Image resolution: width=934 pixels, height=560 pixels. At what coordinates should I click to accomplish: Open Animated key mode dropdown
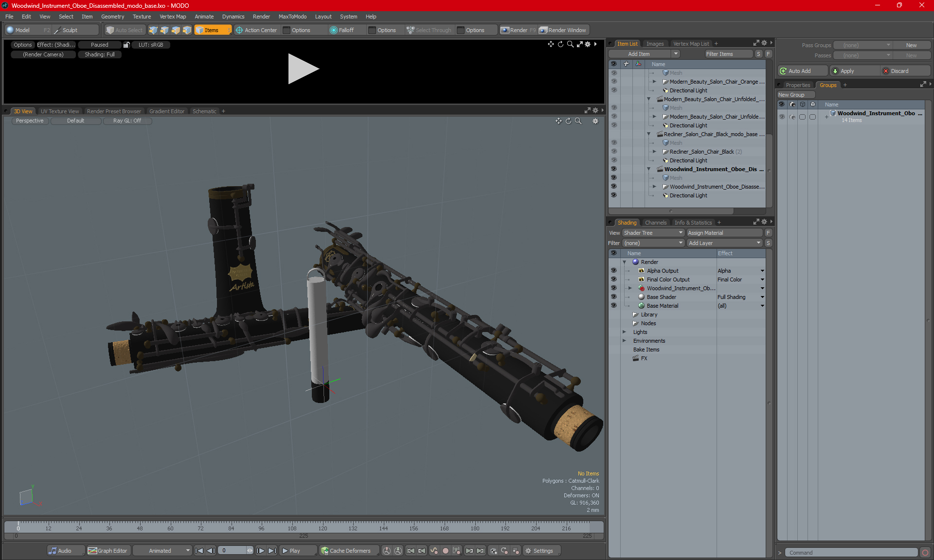click(x=162, y=551)
